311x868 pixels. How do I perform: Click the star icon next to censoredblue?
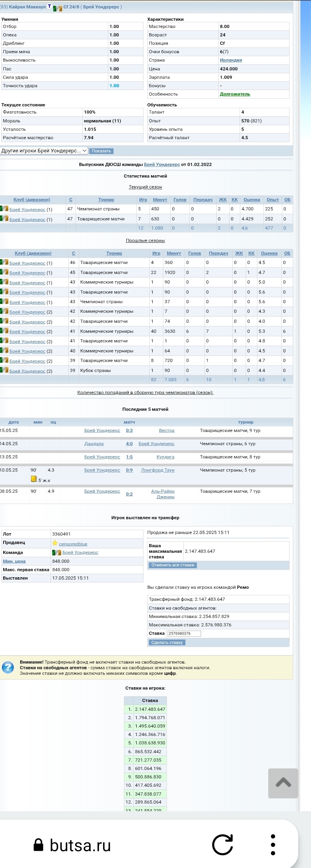[55, 543]
